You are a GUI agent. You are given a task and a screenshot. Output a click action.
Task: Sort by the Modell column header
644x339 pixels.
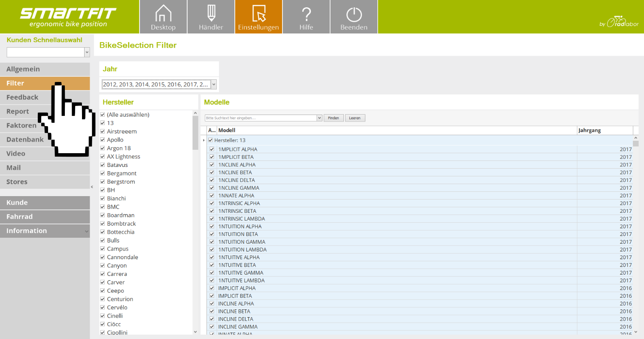pyautogui.click(x=397, y=130)
